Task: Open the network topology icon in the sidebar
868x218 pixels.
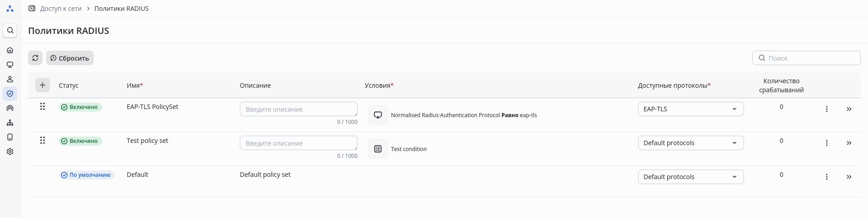Action: coord(10,123)
